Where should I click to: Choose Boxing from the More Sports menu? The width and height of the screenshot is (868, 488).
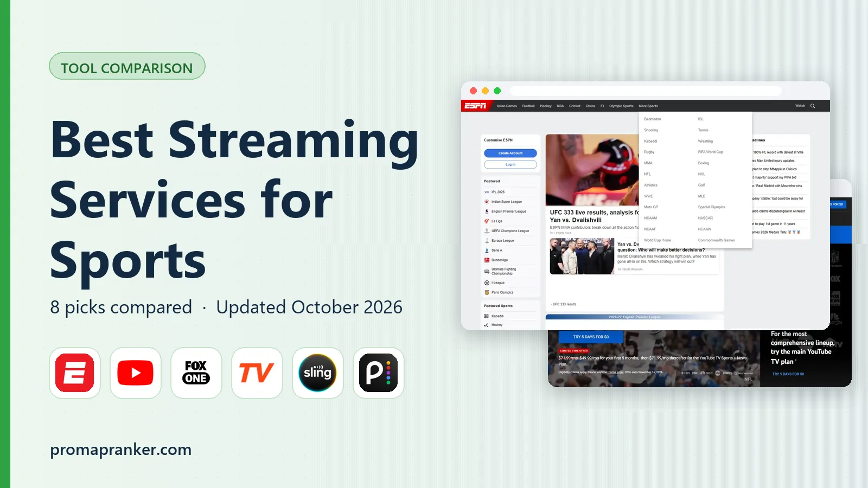coord(704,163)
